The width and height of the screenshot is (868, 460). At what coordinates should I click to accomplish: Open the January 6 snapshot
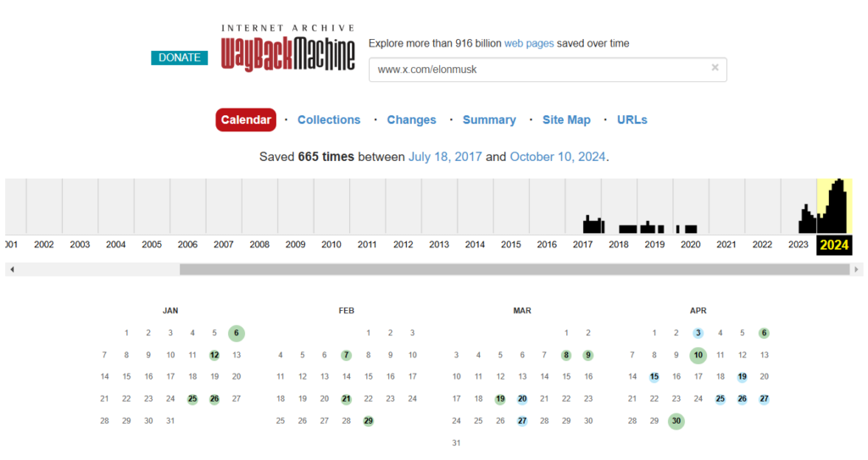pos(236,333)
